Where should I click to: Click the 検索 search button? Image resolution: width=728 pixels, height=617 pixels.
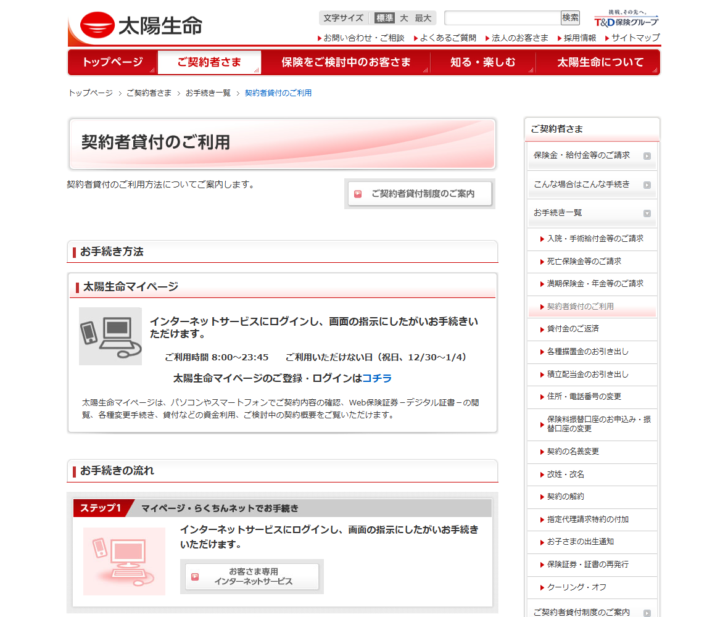(x=570, y=18)
